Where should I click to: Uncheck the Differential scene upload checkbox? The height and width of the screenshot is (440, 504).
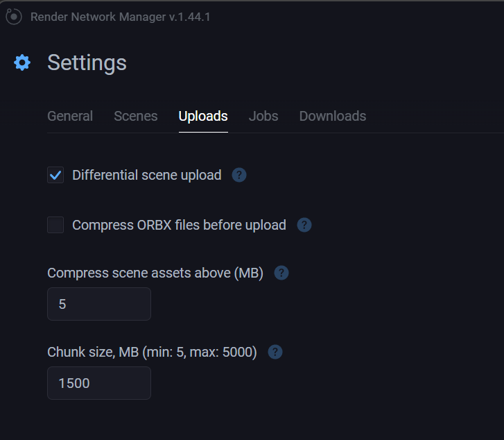55,175
